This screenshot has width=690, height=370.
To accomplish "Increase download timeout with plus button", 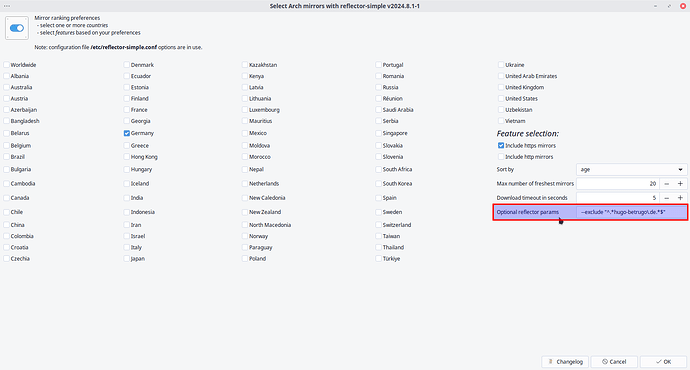I will click(680, 198).
